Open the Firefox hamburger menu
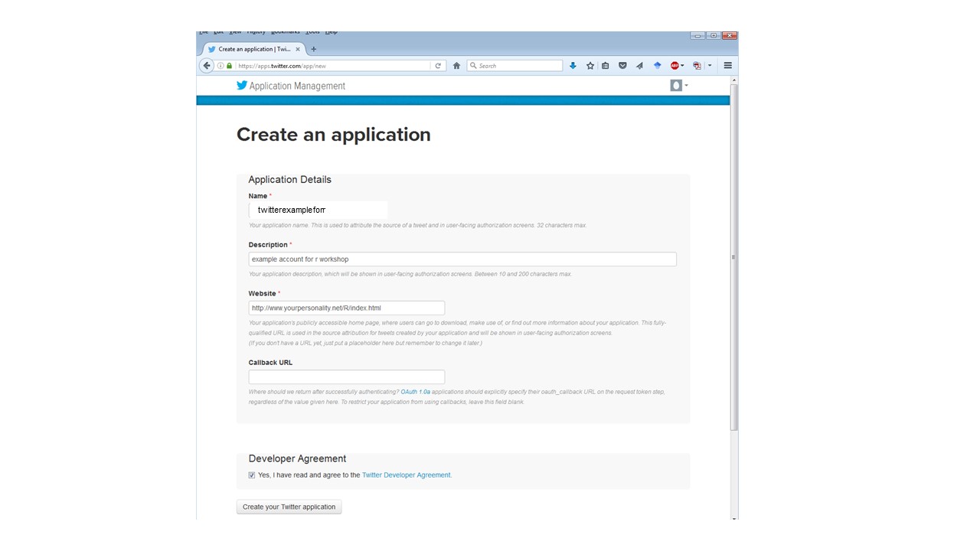This screenshot has height=551, width=980. pos(728,66)
